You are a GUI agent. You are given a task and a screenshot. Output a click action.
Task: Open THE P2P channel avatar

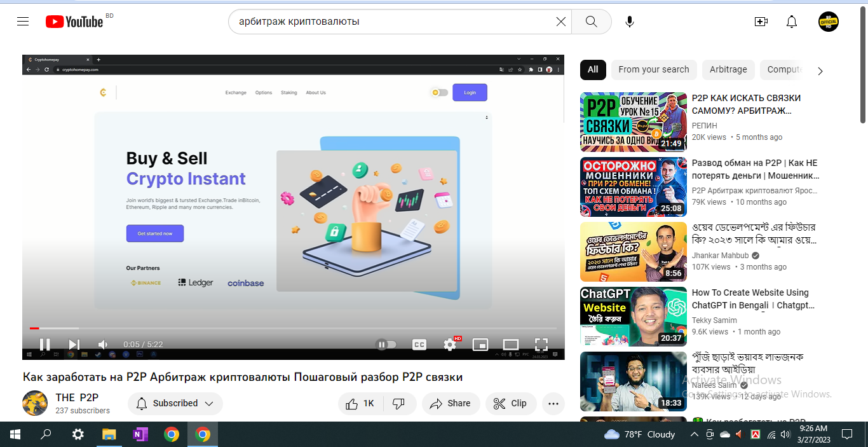(x=35, y=403)
